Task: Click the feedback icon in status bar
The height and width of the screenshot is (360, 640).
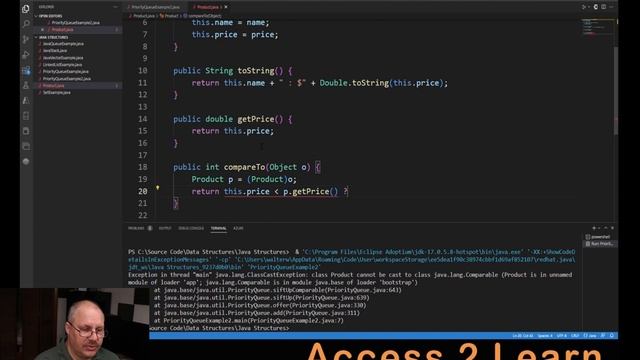Action: 603,336
